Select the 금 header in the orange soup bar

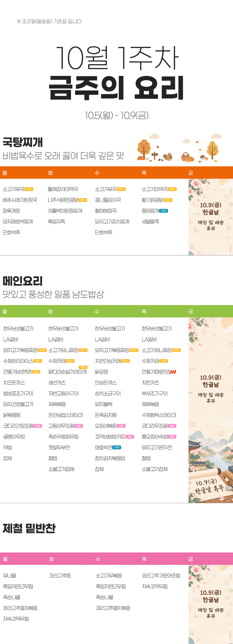[x=190, y=173]
